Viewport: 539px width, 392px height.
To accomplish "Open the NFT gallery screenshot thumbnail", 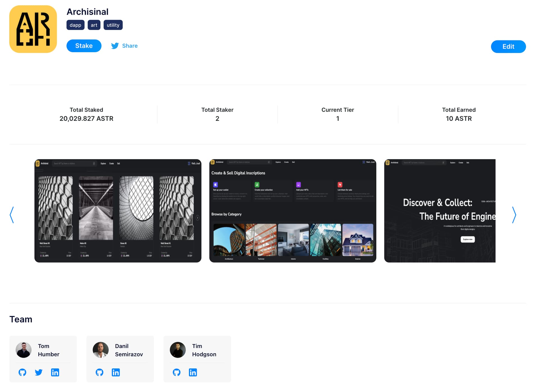I will point(118,211).
